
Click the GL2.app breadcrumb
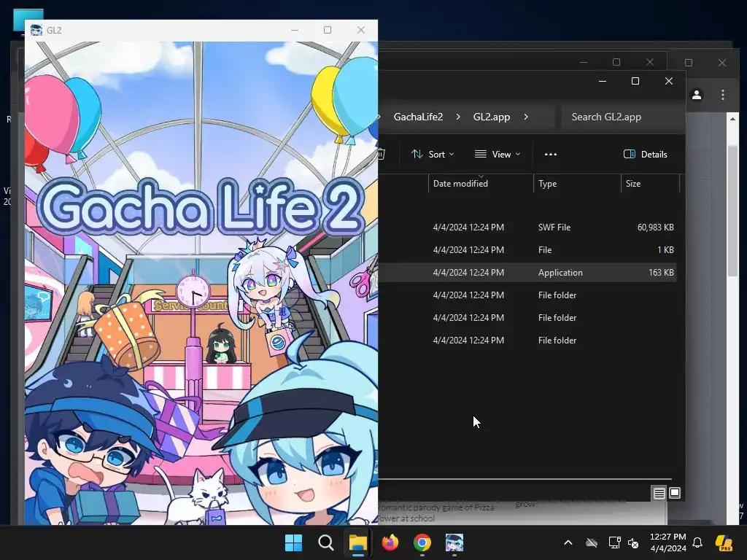point(492,117)
